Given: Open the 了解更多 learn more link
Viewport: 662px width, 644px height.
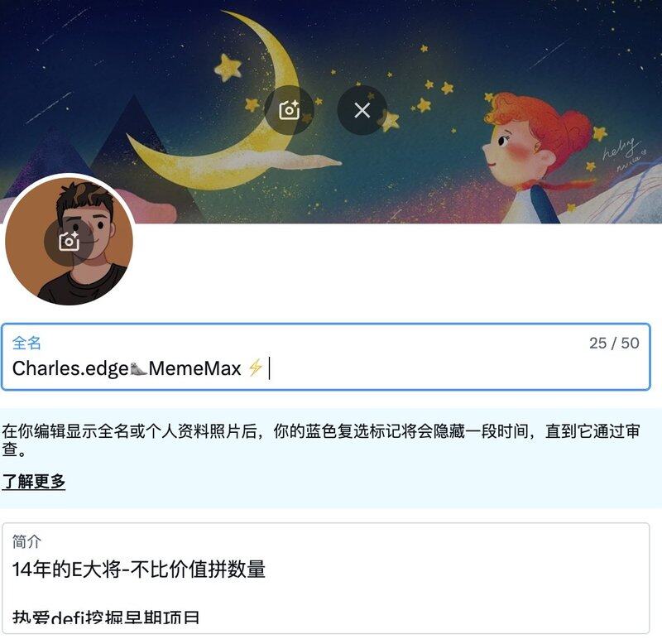Looking at the screenshot, I should [x=34, y=481].
